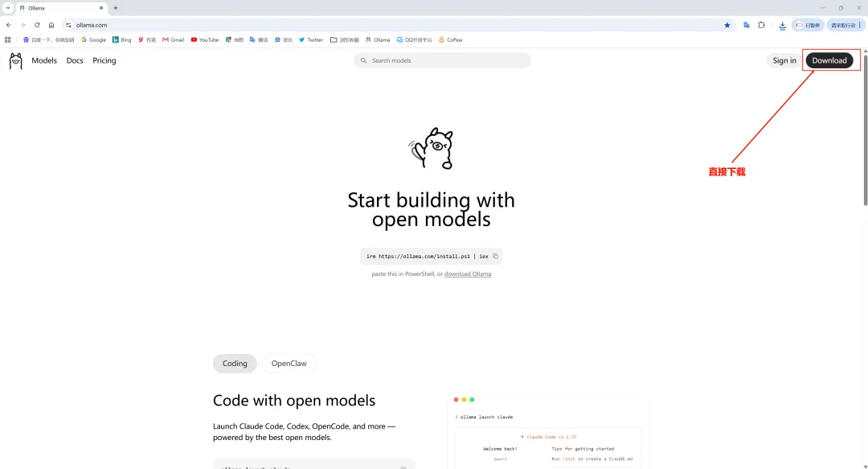Copy the install command with the copy icon

coord(495,256)
